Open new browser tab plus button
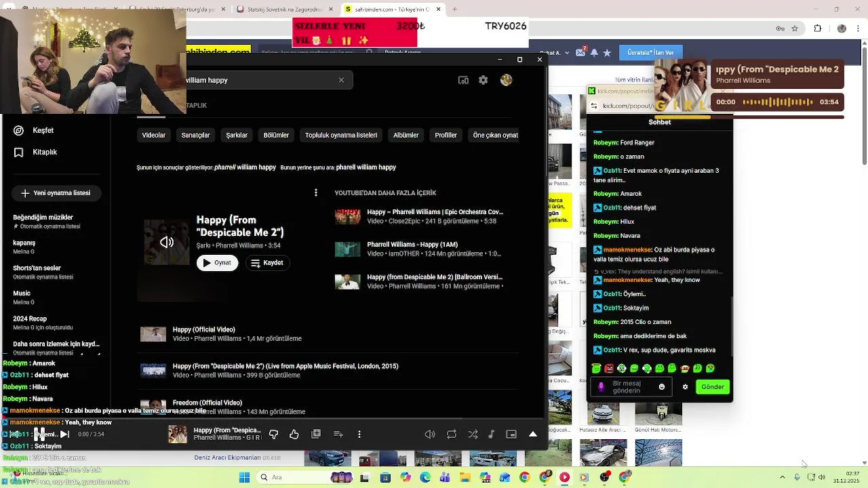Screen dimensions: 868x488 [454, 9]
